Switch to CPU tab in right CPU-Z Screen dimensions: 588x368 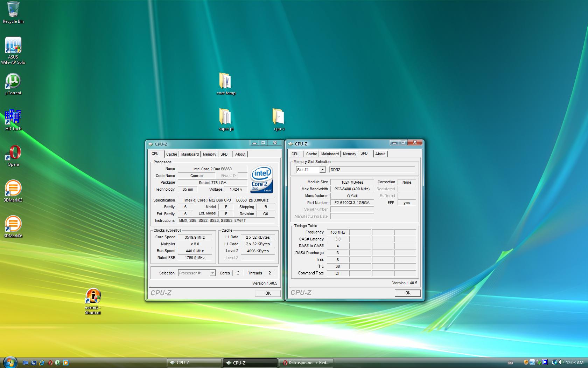coord(295,154)
